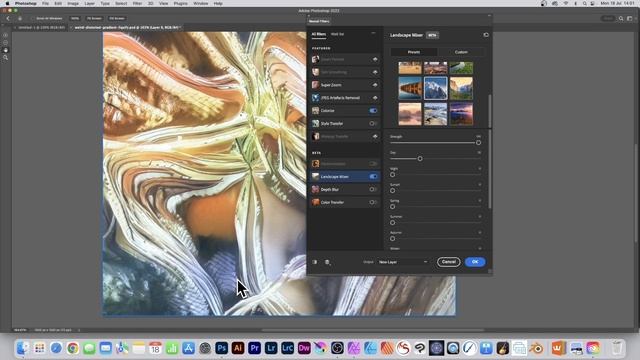Click the Night slider handle

click(392, 175)
